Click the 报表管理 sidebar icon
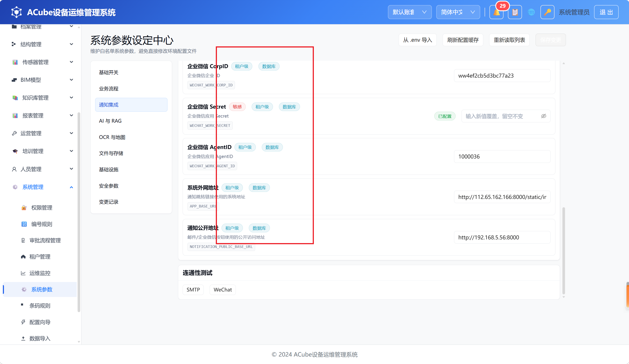This screenshot has height=364, width=629. [15, 116]
